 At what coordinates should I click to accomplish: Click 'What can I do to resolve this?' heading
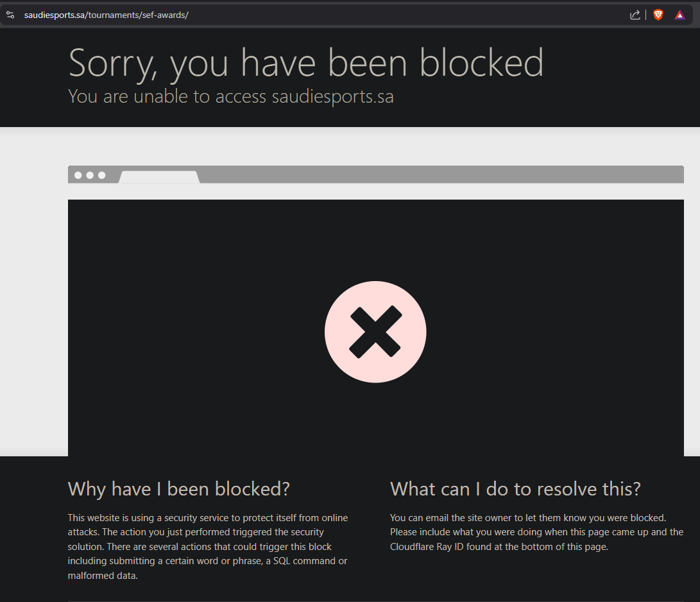tap(516, 489)
